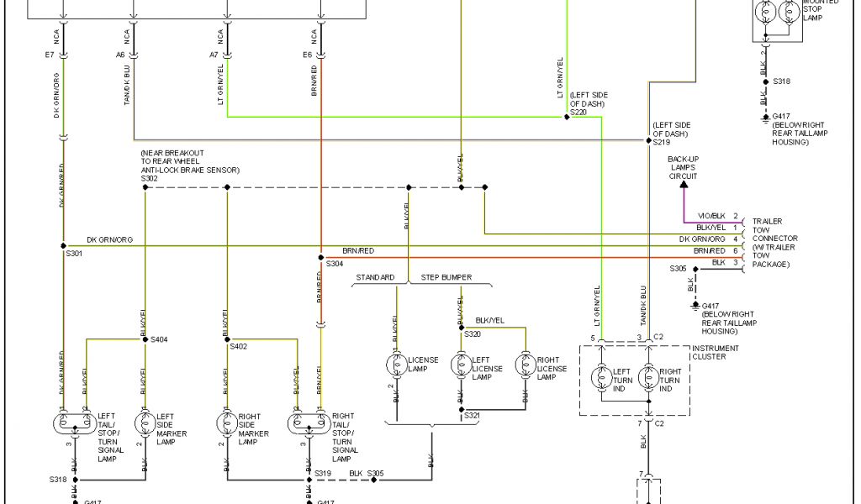Image resolution: width=861 pixels, height=504 pixels.
Task: Click the VIO/BLK wire label
Action: pos(711,216)
